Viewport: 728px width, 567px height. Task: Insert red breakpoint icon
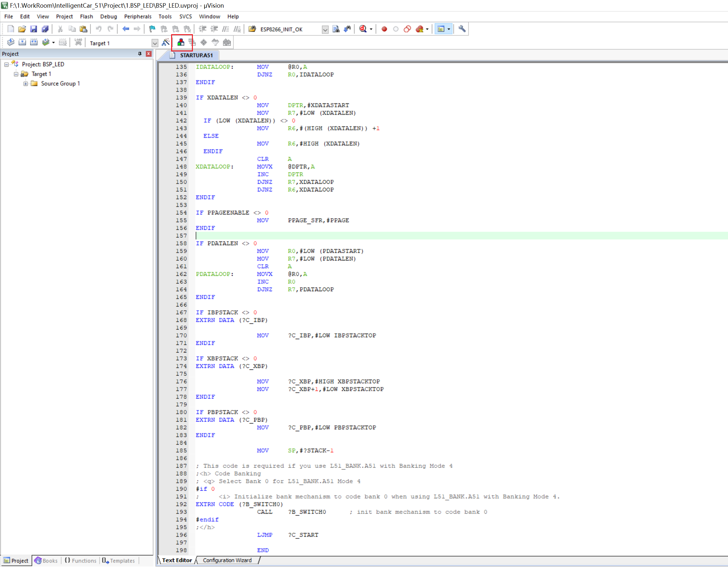384,29
